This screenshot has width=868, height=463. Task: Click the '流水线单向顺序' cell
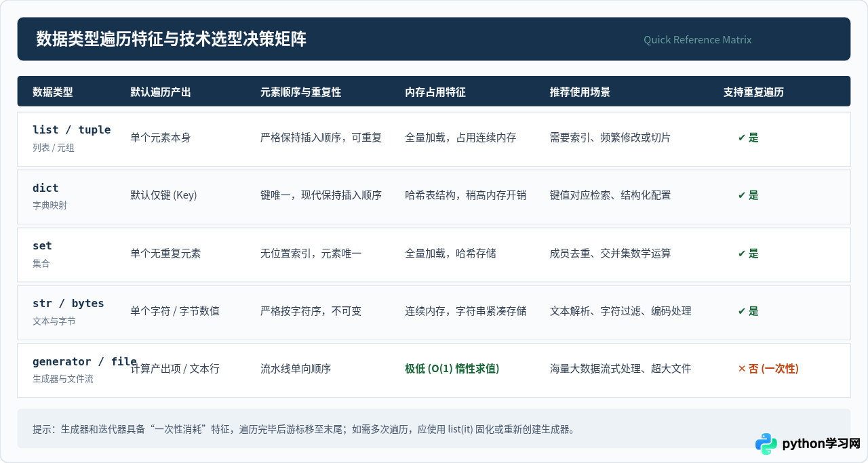pos(296,369)
